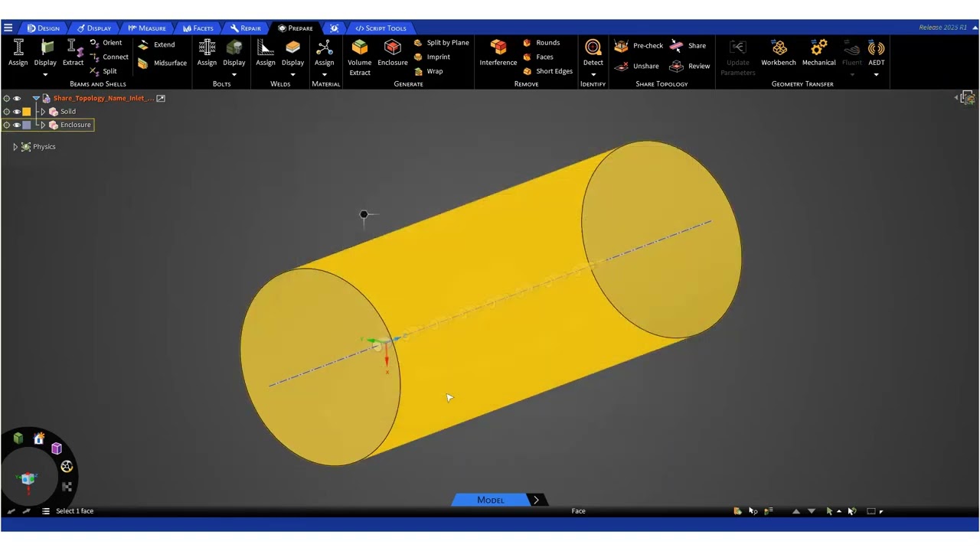Click the Midsurface tool
The height and width of the screenshot is (551, 980).
[162, 63]
